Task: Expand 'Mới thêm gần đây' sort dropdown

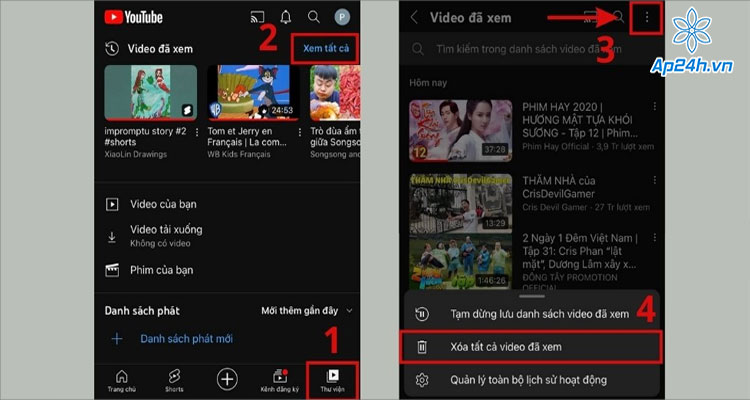Action: 307,311
